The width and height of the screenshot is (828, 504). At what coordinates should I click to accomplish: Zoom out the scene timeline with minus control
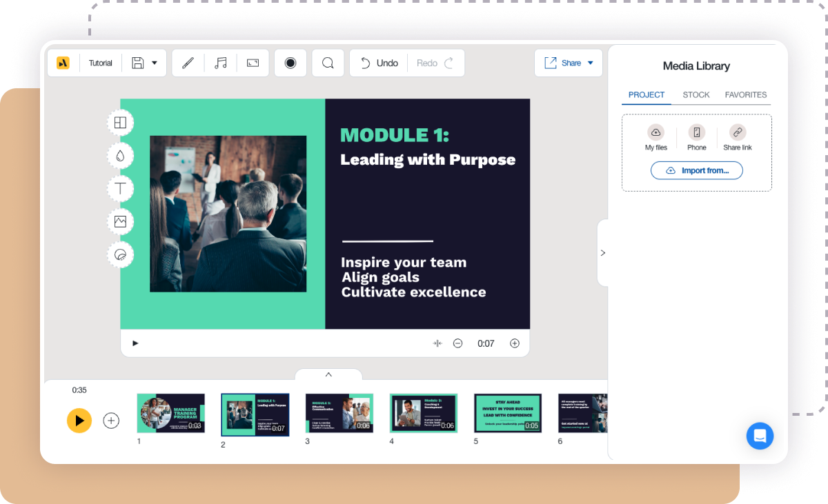(457, 343)
